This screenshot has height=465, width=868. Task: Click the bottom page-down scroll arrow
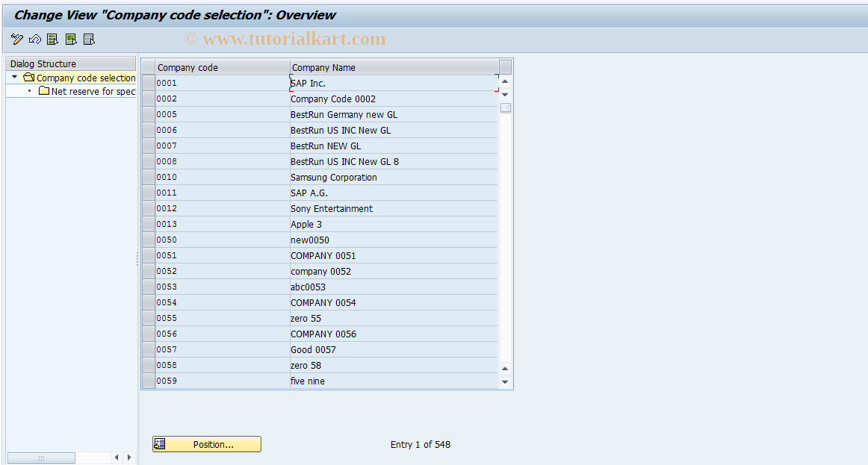(505, 382)
